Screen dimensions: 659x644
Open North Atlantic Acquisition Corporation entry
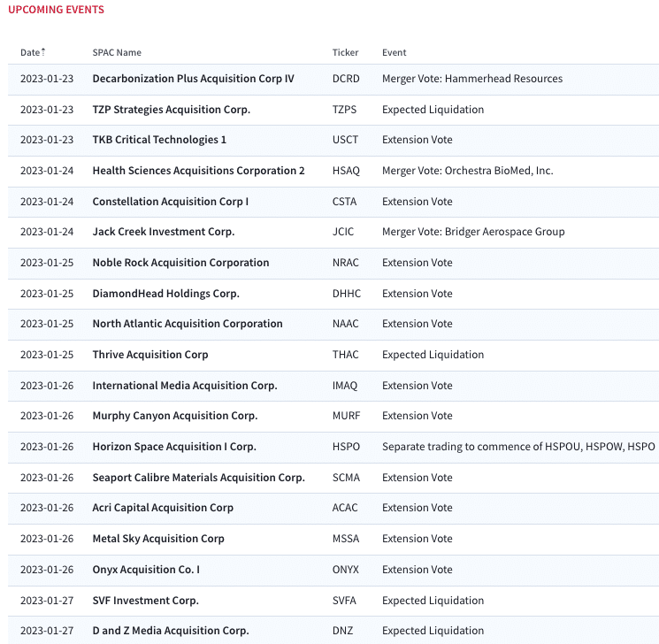click(x=188, y=324)
